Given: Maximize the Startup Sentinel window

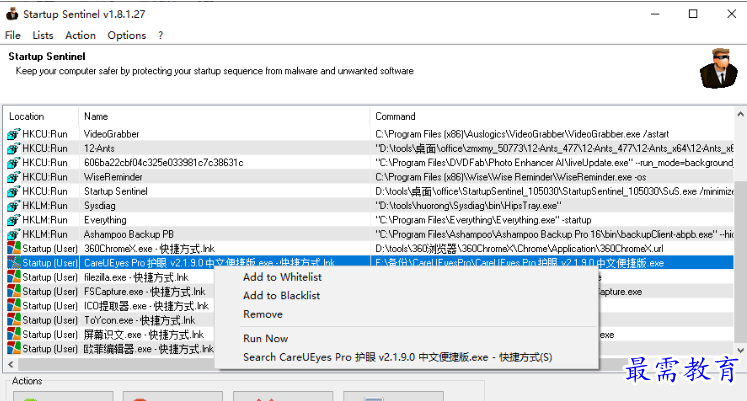Looking at the screenshot, I should pyautogui.click(x=693, y=14).
